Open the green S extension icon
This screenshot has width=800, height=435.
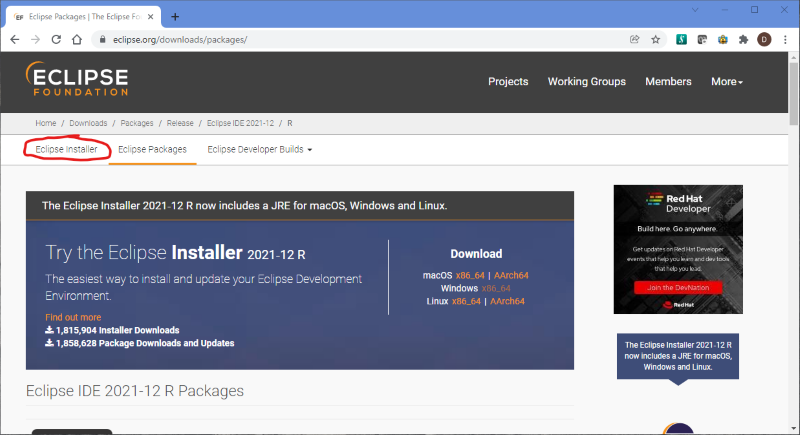[681, 39]
